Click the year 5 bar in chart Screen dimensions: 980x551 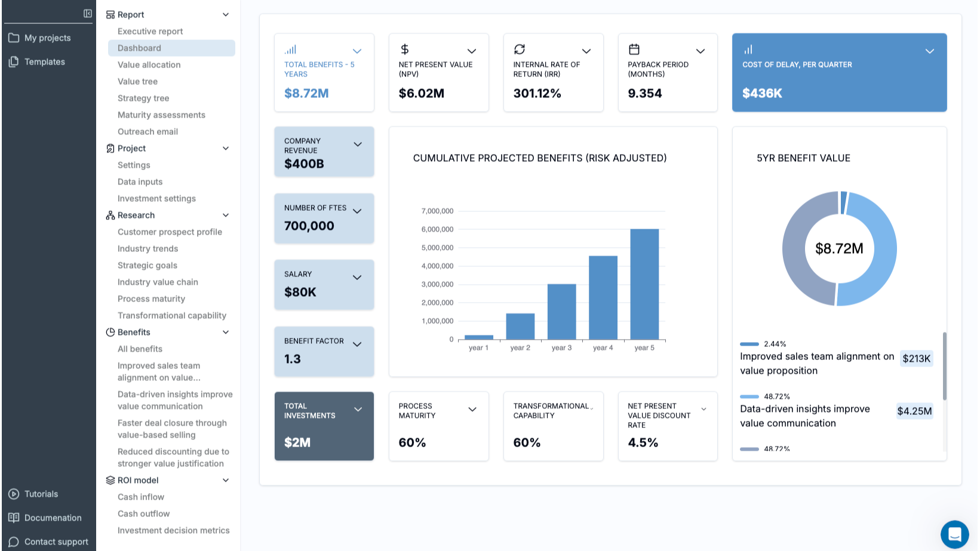644,284
